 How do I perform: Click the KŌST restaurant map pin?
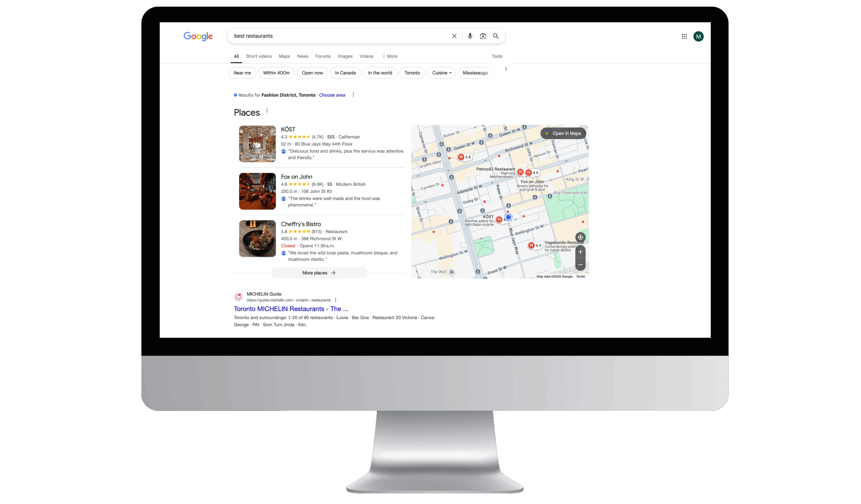tap(499, 220)
